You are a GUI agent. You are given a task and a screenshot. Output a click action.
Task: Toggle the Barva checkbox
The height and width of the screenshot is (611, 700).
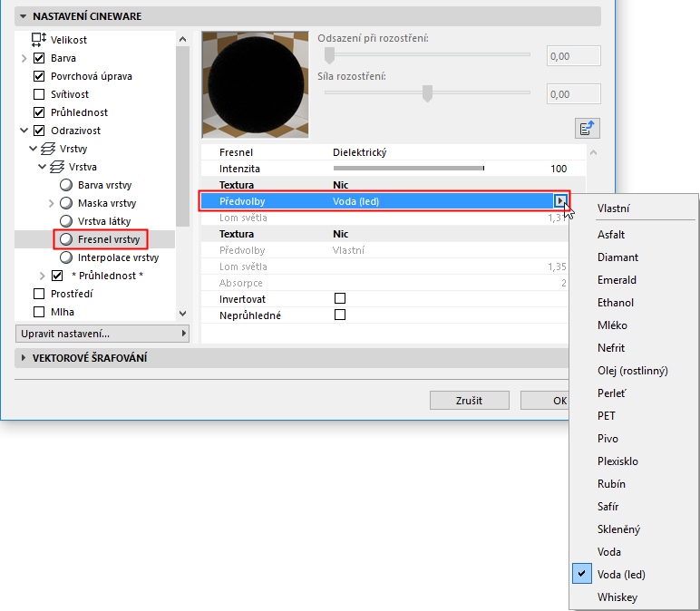pyautogui.click(x=39, y=58)
